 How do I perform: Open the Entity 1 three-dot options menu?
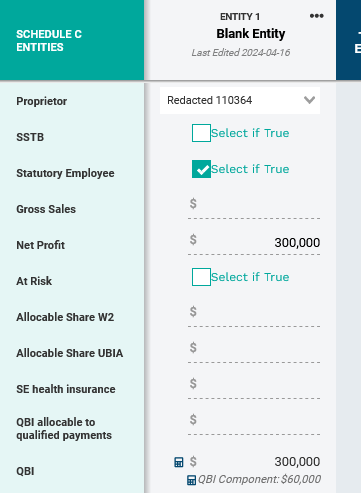tap(316, 16)
